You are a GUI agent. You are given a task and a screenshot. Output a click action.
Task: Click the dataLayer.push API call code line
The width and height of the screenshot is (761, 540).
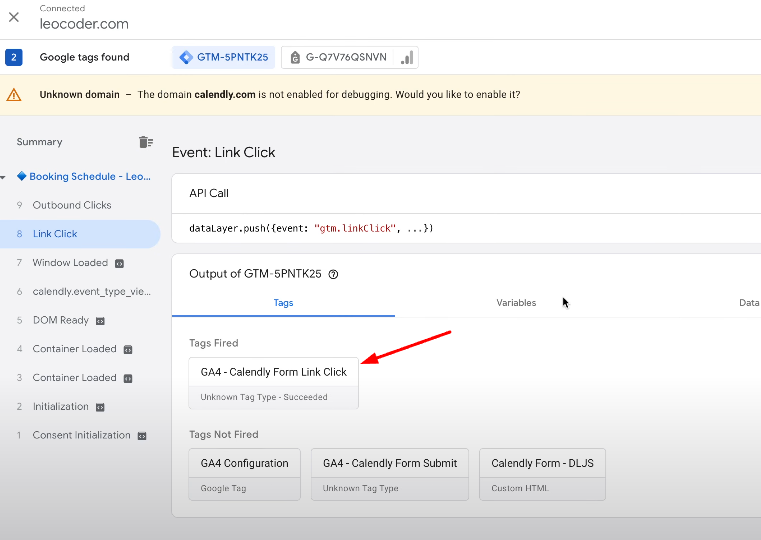pyautogui.click(x=311, y=229)
